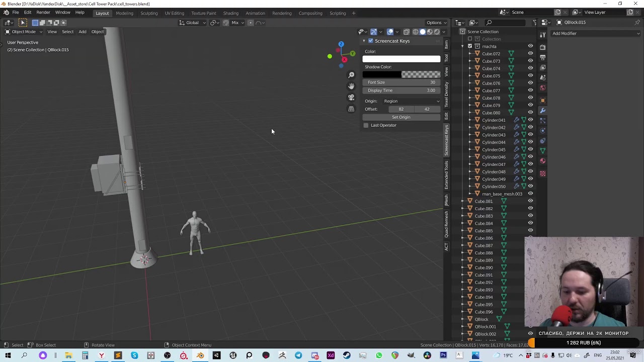Screen dimensions: 644x362
Task: Open the Add Modifier dropdown
Action: click(x=596, y=33)
